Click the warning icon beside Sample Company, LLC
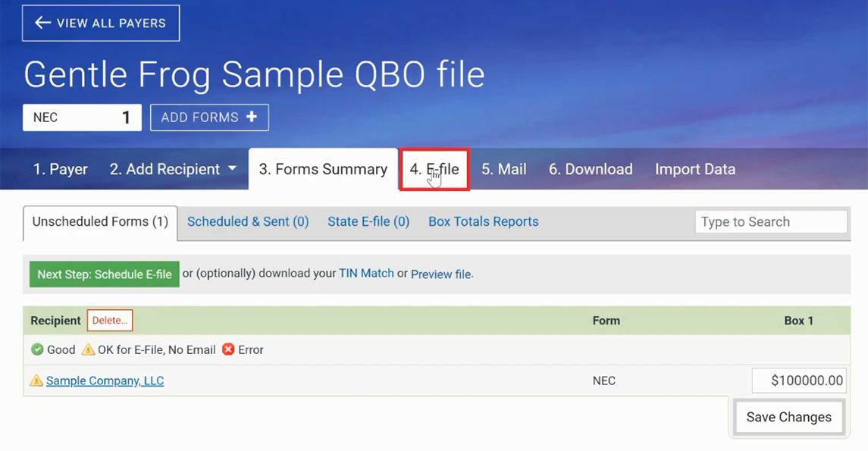The width and height of the screenshot is (868, 451). 36,381
